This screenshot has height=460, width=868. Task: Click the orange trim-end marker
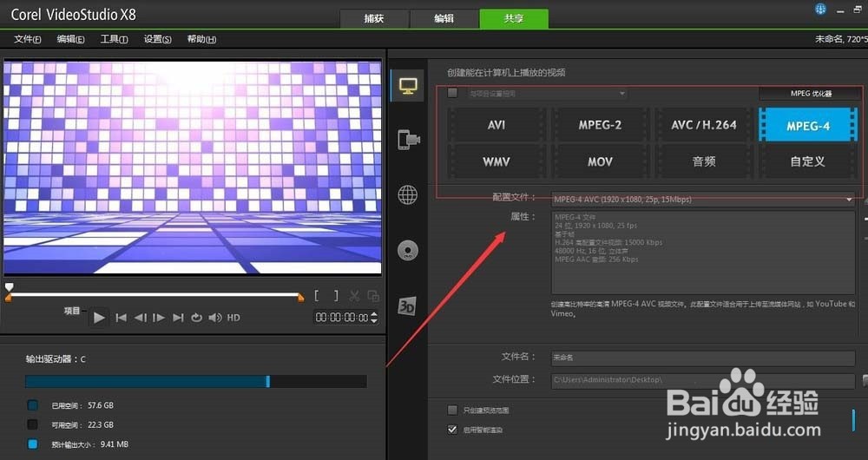[x=300, y=298]
